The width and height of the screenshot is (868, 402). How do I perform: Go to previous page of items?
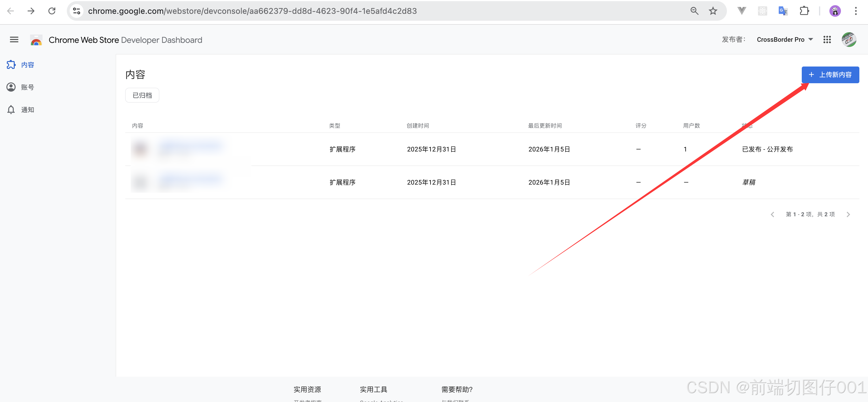click(772, 214)
